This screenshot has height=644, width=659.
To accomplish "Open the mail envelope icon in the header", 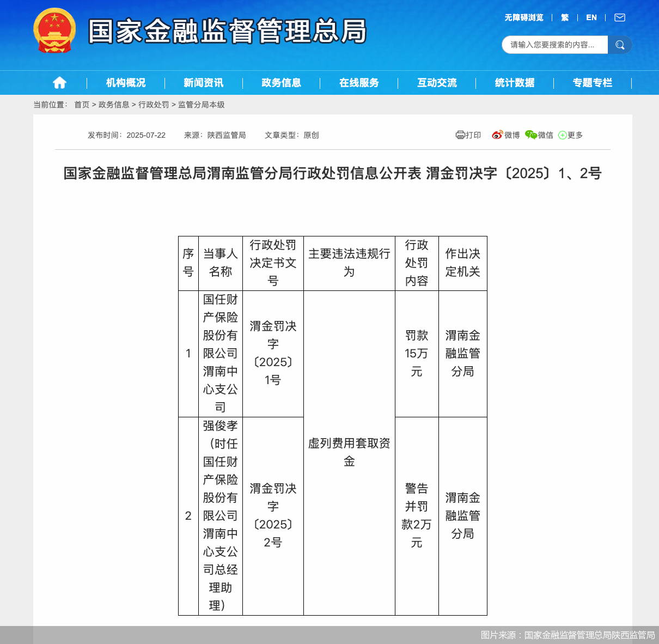I will click(x=620, y=17).
